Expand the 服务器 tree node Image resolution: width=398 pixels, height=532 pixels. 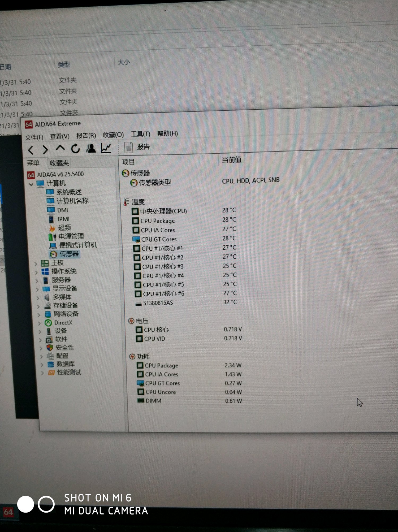[37, 281]
